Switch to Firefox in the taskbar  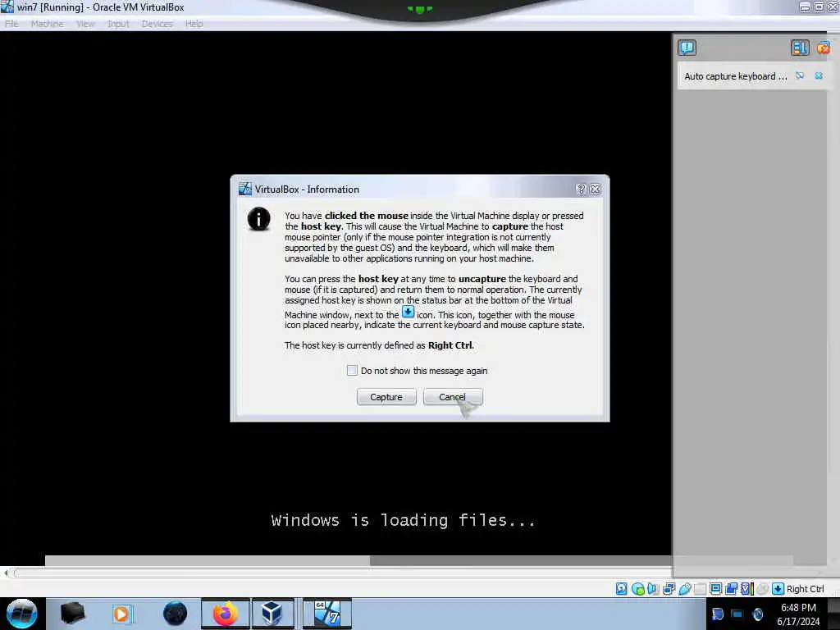pos(226,614)
